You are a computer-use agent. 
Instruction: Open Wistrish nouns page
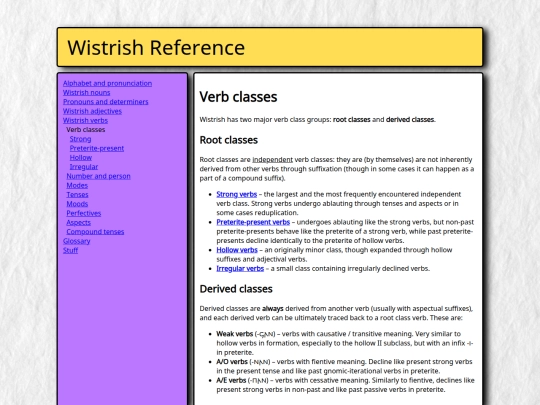point(86,93)
